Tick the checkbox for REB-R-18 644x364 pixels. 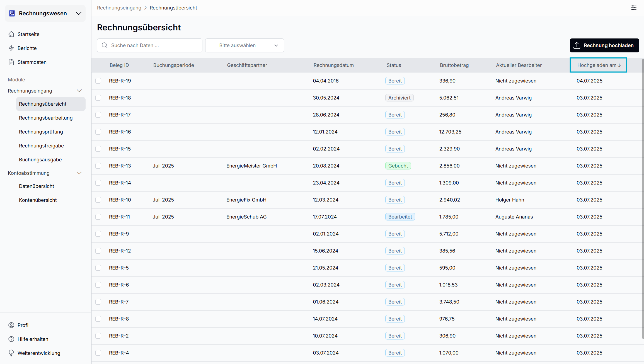click(x=98, y=98)
